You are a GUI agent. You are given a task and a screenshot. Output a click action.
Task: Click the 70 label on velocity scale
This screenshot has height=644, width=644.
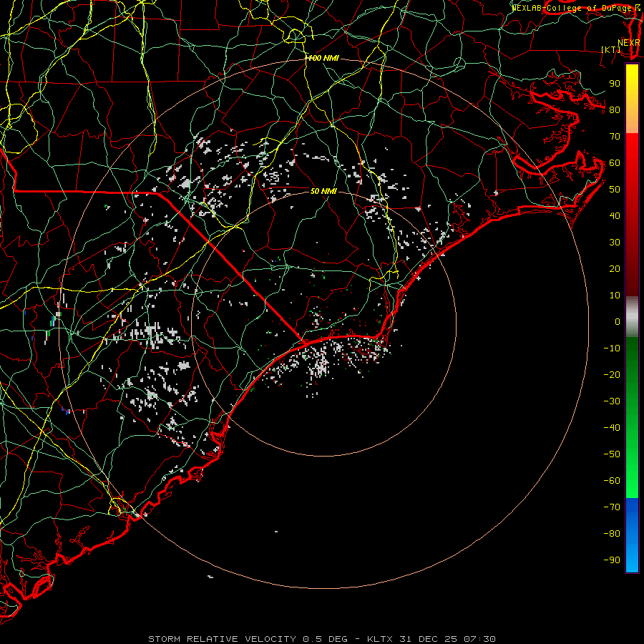click(615, 137)
